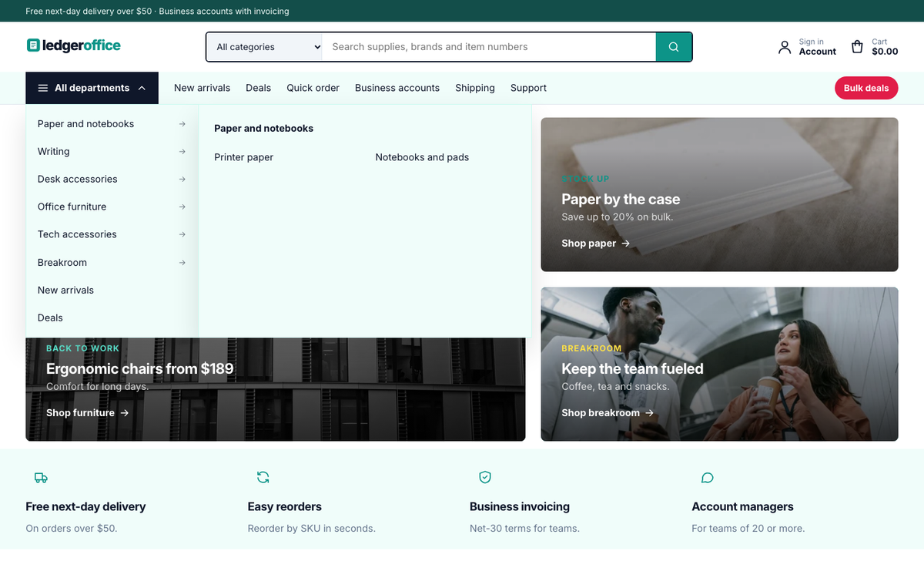Click the teal search magnifier button

click(674, 47)
